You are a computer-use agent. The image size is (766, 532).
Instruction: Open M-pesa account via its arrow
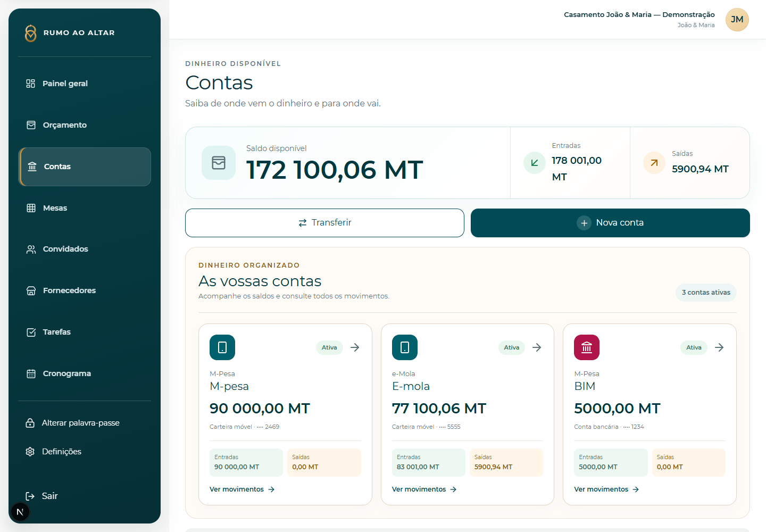[355, 347]
